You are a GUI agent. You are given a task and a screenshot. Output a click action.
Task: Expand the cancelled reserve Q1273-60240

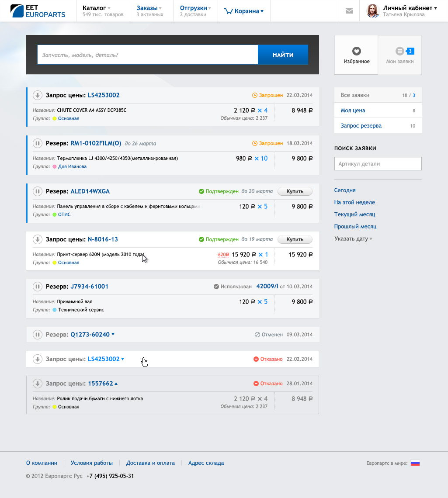click(113, 335)
